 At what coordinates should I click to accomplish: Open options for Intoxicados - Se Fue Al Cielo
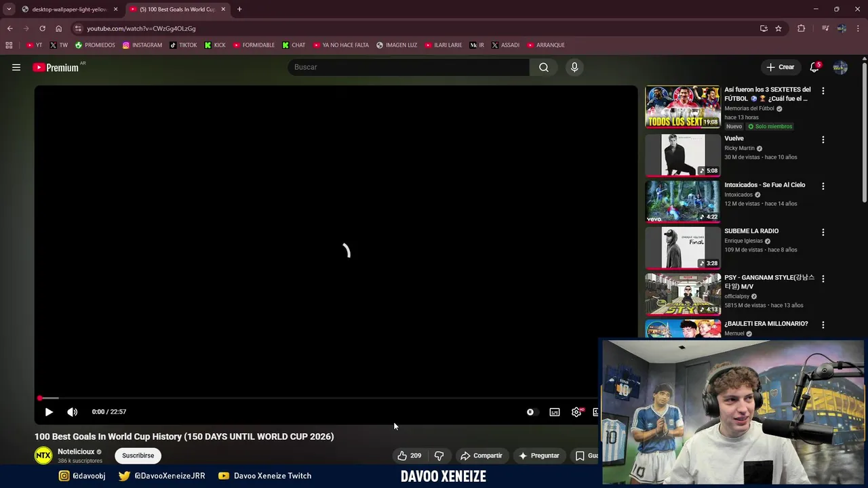(x=823, y=186)
